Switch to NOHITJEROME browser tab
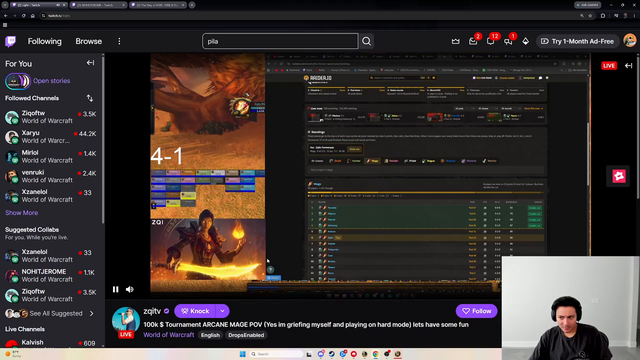This screenshot has height=360, width=640. [x=98, y=5]
